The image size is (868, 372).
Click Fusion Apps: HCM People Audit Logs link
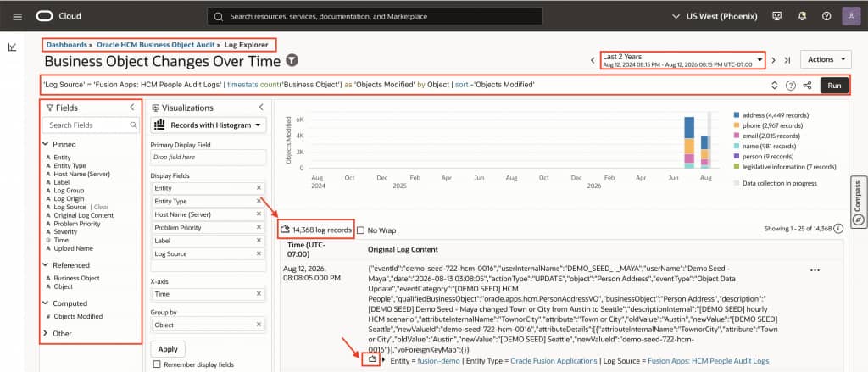[x=708, y=361]
